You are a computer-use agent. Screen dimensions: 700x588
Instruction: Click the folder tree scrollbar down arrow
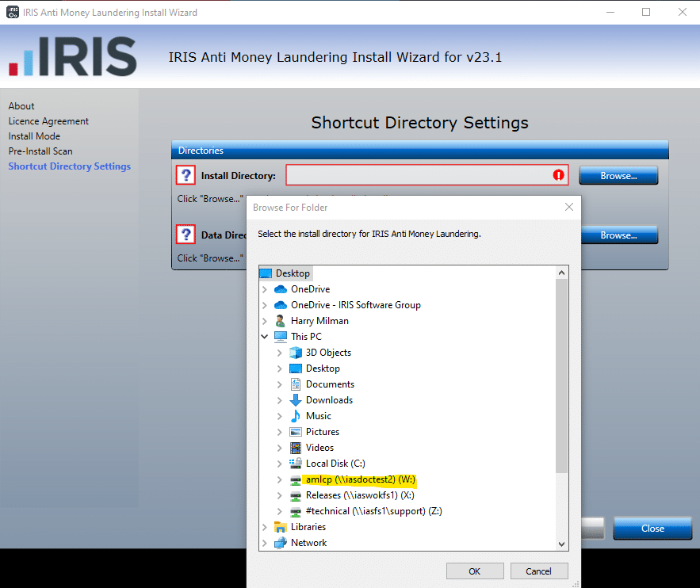tap(561, 544)
